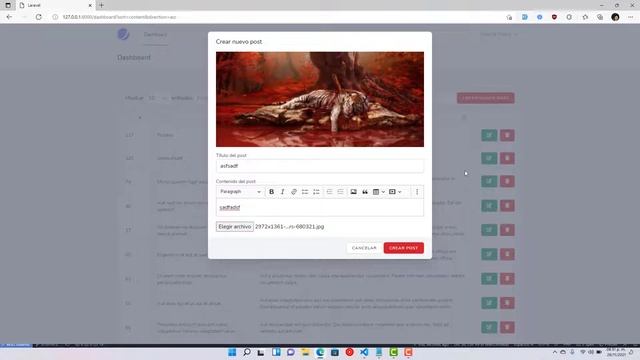Select the tiger preview image
The image size is (640, 360).
click(320, 99)
